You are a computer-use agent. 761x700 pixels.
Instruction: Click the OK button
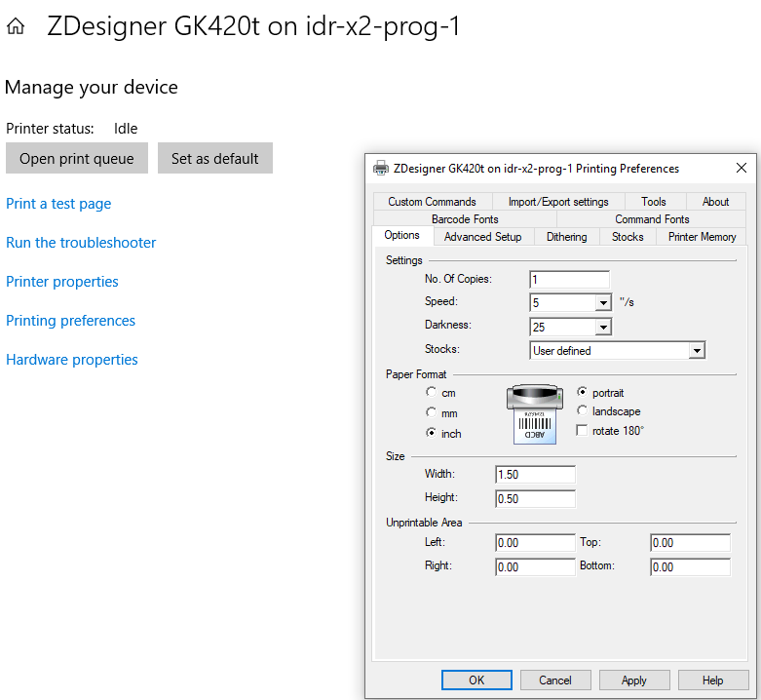tap(476, 681)
